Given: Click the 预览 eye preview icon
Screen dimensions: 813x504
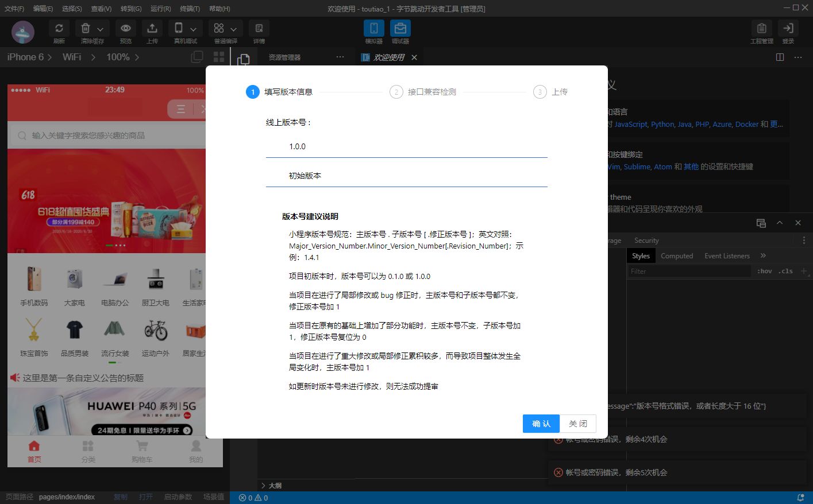Looking at the screenshot, I should click(x=125, y=29).
